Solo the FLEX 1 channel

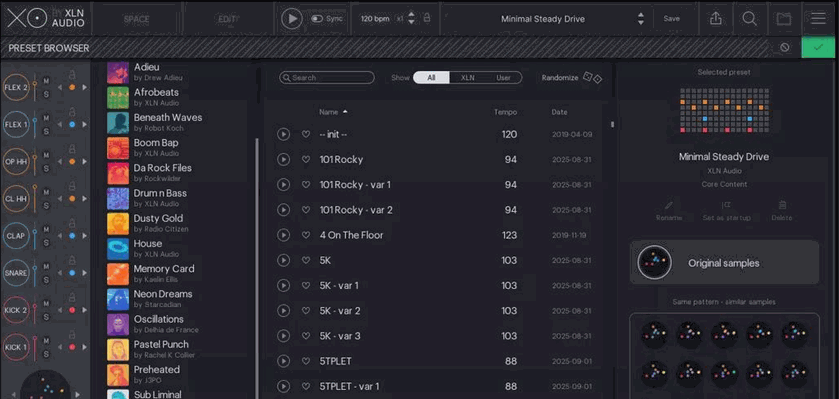(x=46, y=131)
